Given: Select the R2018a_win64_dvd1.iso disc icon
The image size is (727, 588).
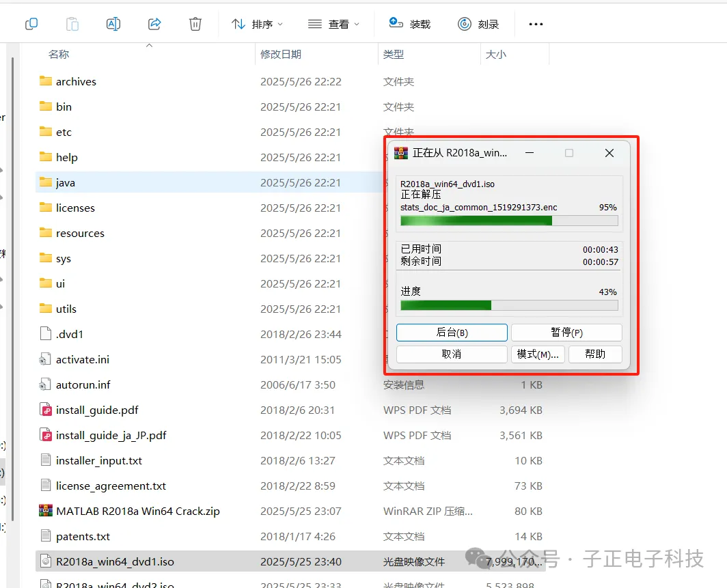Looking at the screenshot, I should (45, 561).
